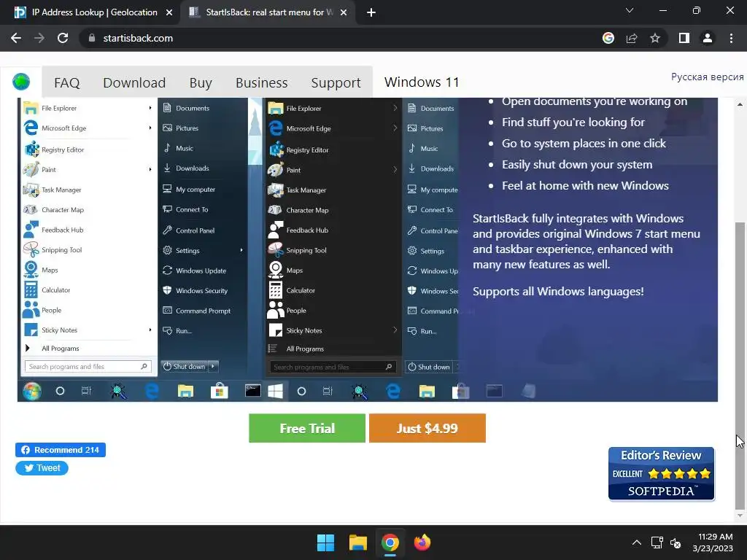Switch to IP Address Lookup tab

coord(94,12)
